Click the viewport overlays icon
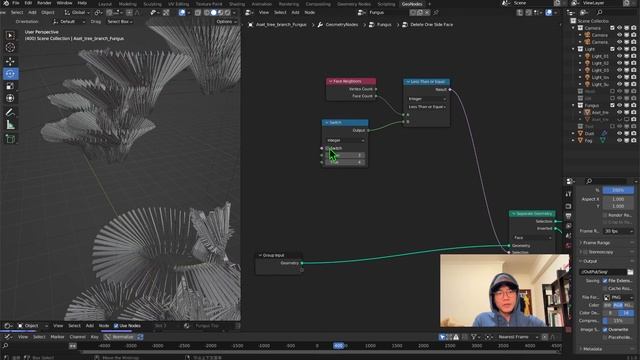Viewport: 640px width, 360px height. pyautogui.click(x=182, y=13)
